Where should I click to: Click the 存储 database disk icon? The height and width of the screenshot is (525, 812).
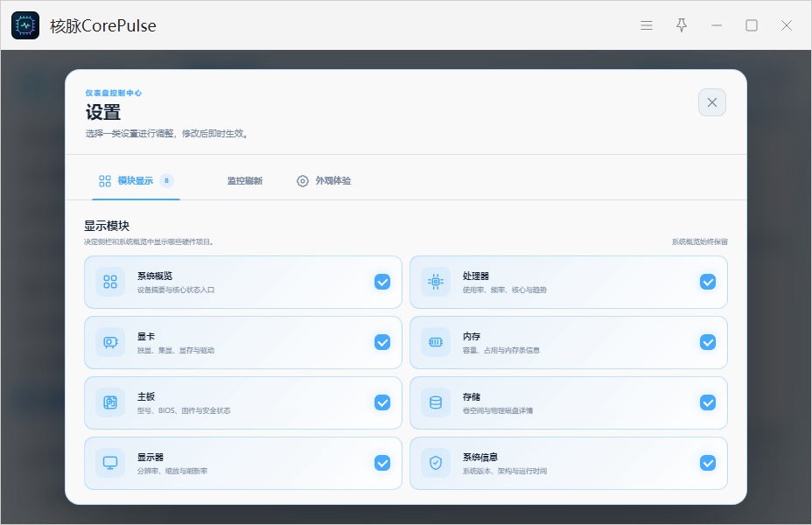[436, 402]
